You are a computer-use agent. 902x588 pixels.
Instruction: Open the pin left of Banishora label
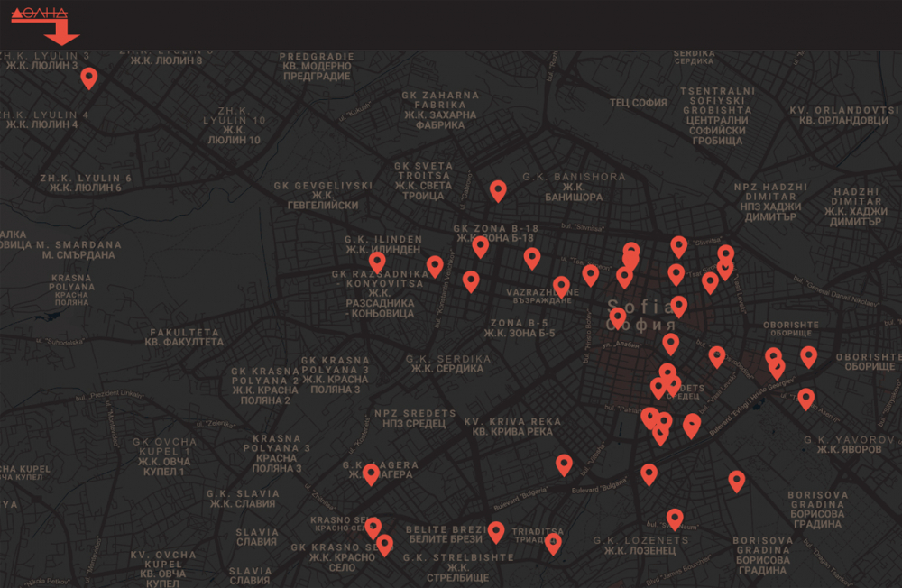498,191
